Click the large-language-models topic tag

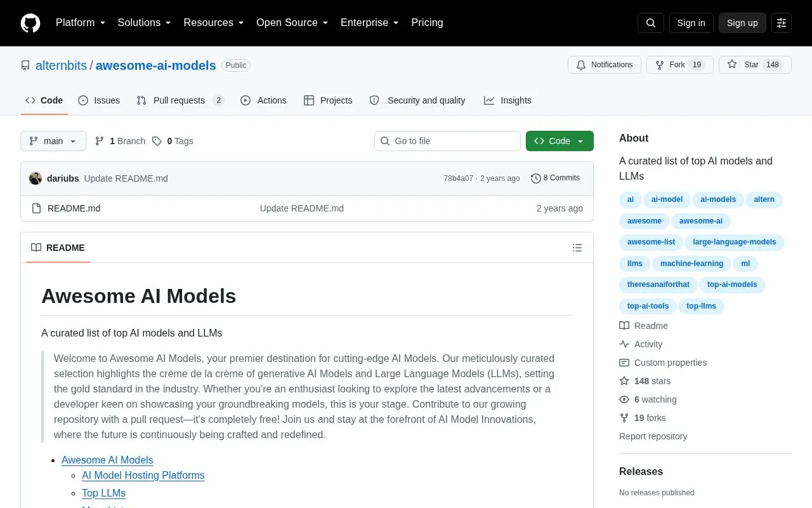tap(735, 242)
